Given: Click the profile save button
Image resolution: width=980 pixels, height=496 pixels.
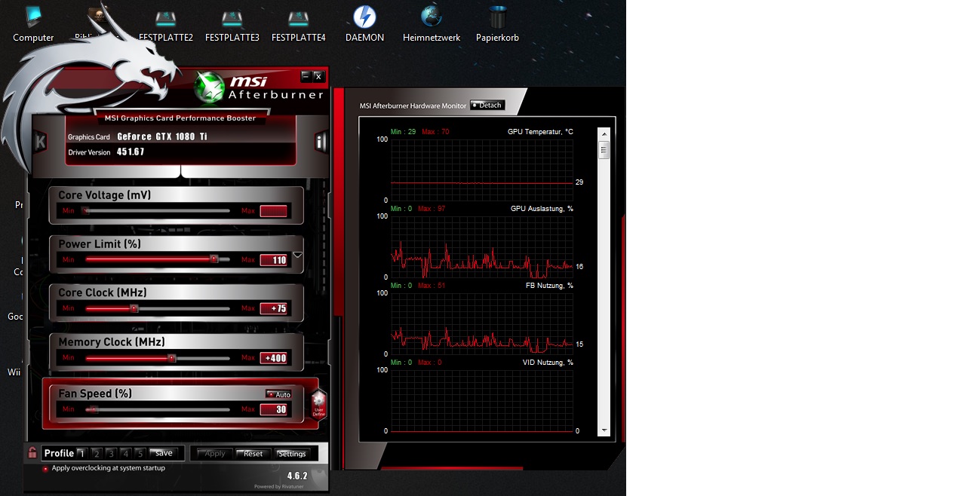Looking at the screenshot, I should click(x=164, y=453).
